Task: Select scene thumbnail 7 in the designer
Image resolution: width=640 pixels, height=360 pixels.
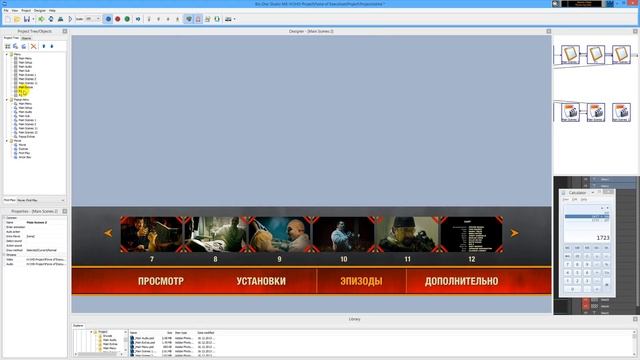Action: [x=152, y=234]
